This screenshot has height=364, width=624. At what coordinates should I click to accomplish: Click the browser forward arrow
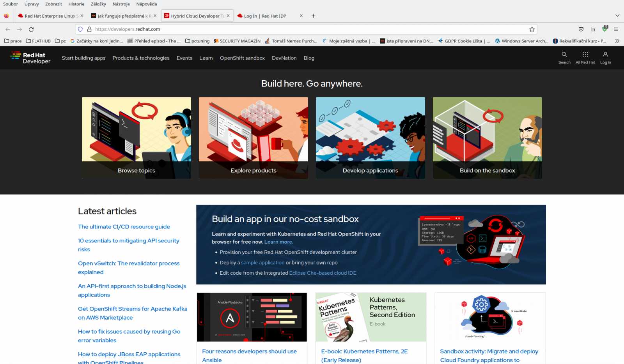coord(19,29)
